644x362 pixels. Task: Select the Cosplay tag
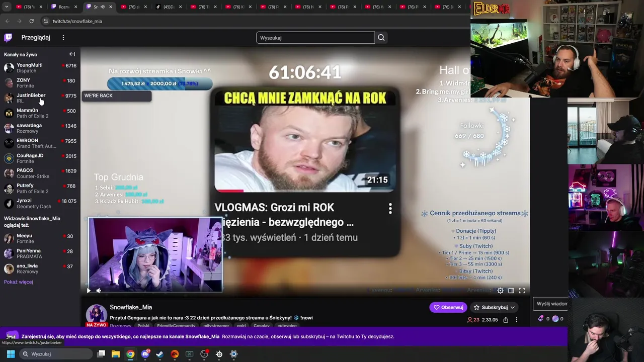262,325
